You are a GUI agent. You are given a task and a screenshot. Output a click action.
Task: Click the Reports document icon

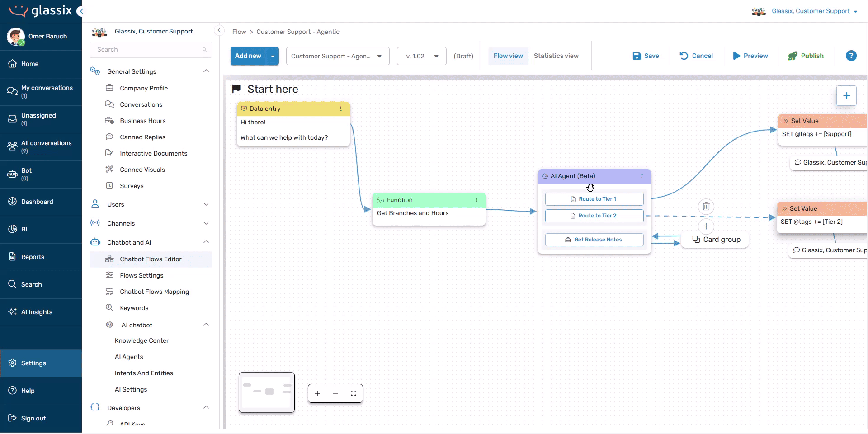[x=12, y=257]
